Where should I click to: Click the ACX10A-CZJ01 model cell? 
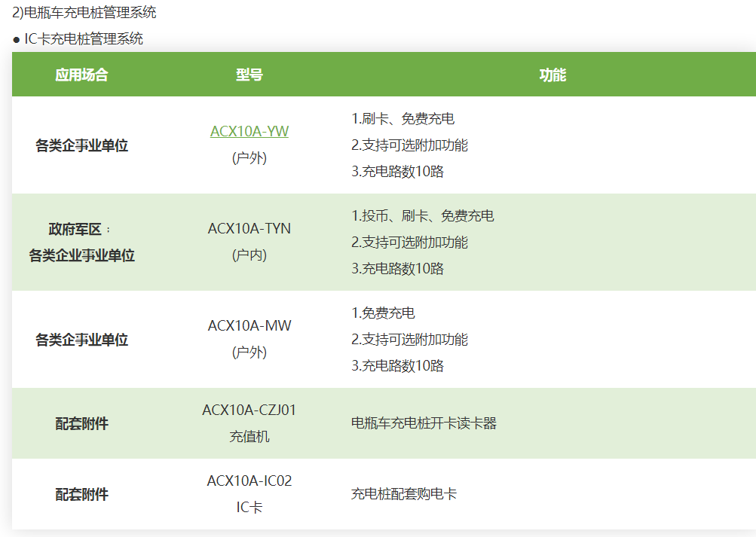(x=249, y=410)
